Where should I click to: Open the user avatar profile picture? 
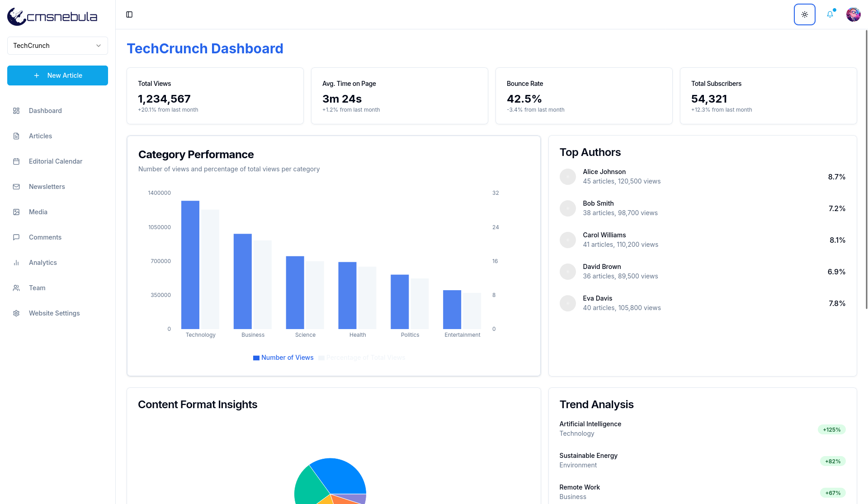pos(853,14)
